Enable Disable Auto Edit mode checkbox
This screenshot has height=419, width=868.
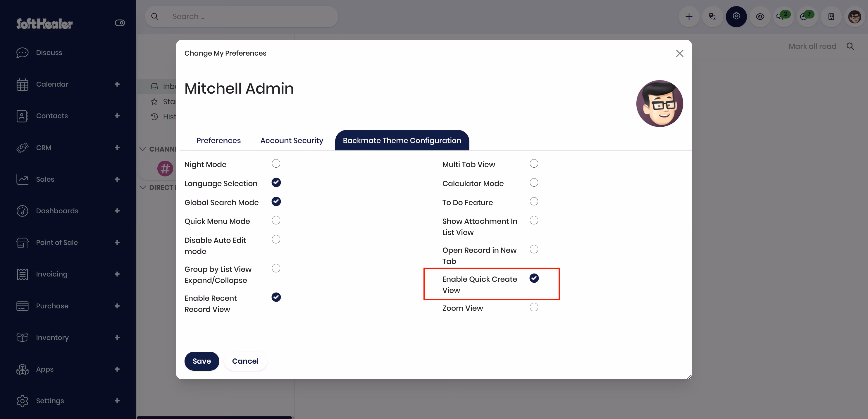point(276,239)
